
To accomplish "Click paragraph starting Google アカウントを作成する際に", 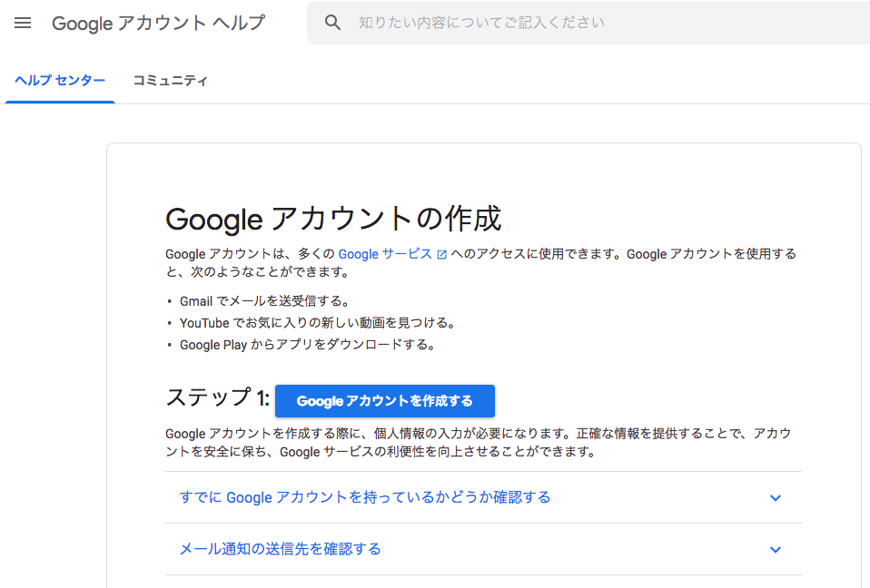I will (x=479, y=442).
